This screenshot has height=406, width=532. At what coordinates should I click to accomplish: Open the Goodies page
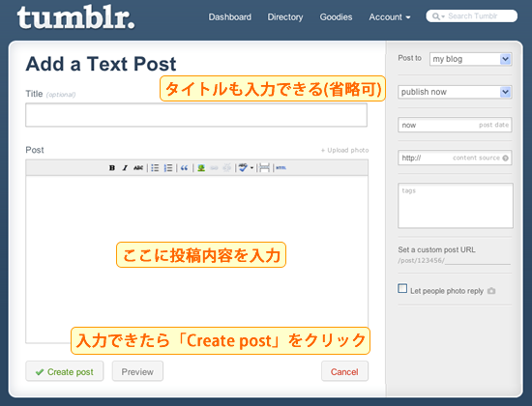pos(336,17)
